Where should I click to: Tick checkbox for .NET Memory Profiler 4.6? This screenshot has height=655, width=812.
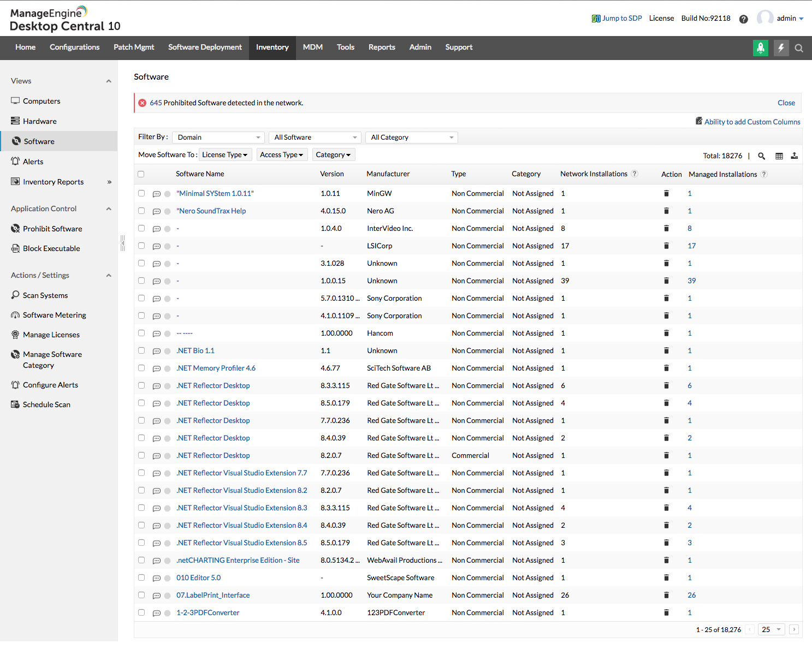pyautogui.click(x=141, y=368)
